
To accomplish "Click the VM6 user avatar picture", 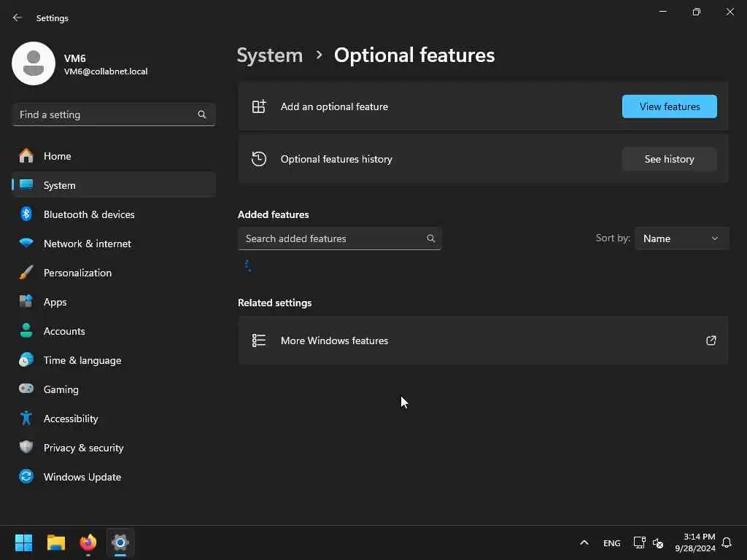I will pyautogui.click(x=34, y=63).
